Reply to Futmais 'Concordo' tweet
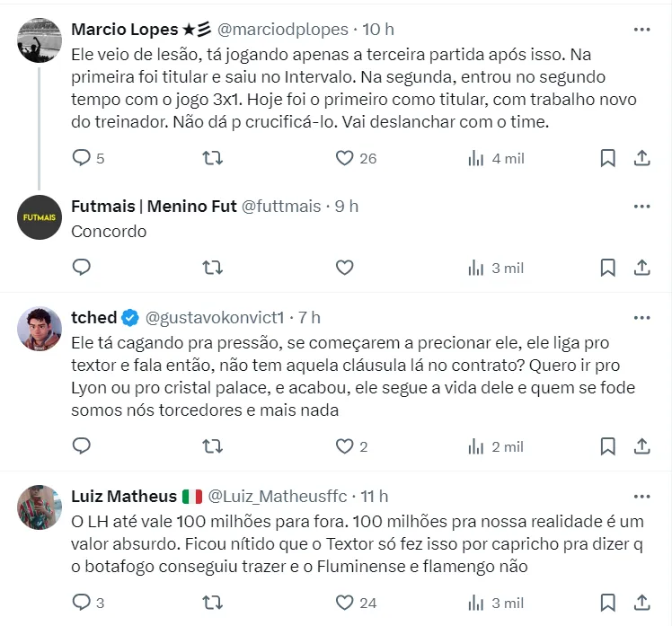This screenshot has width=672, height=626. [82, 268]
